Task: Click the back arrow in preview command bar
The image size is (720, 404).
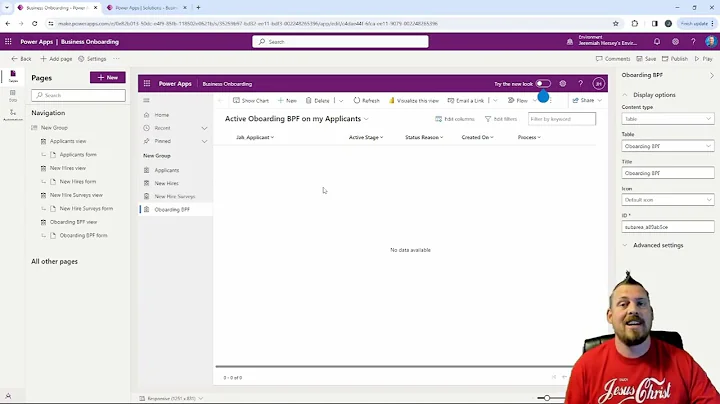Action: tap(221, 101)
